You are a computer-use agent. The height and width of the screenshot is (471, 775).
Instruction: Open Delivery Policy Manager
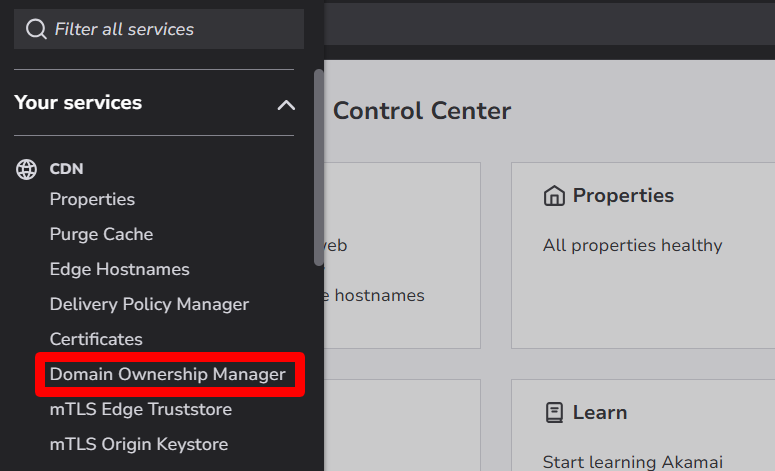[149, 304]
